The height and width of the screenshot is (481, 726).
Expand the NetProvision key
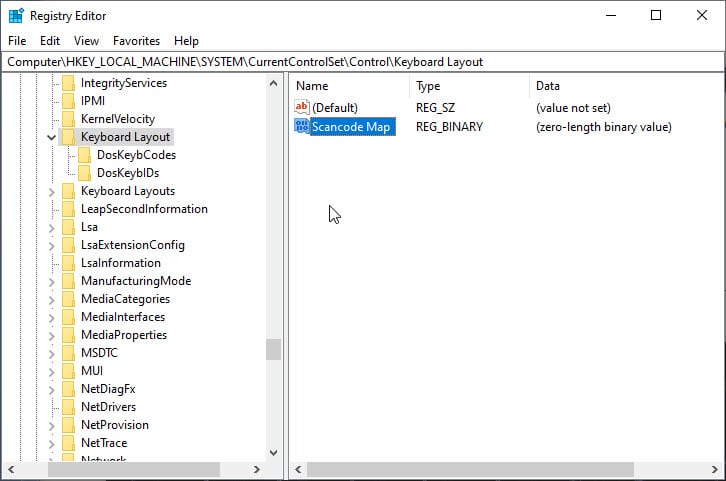pos(51,426)
